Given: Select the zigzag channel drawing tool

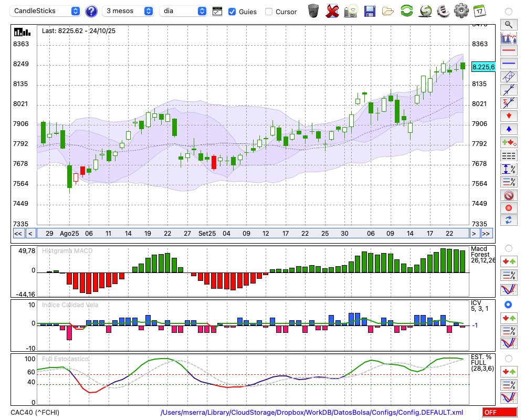Looking at the screenshot, I should (509, 77).
